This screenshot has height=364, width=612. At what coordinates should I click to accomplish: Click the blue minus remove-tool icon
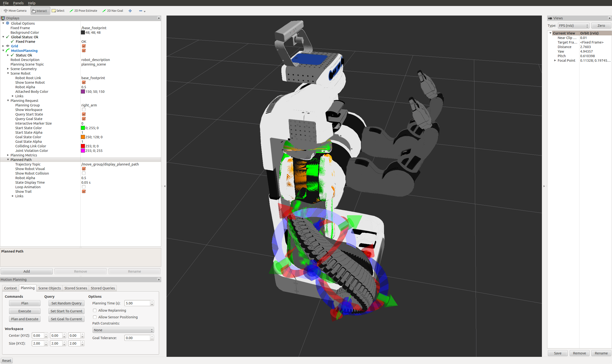click(141, 11)
